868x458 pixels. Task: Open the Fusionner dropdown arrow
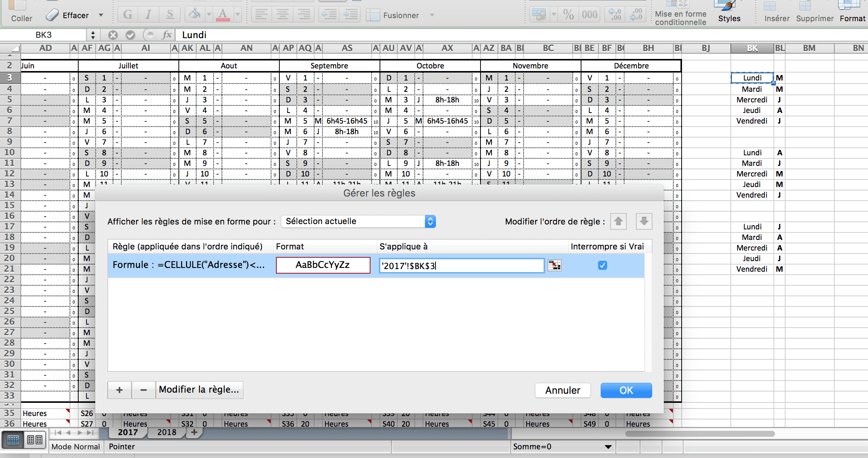coord(432,15)
